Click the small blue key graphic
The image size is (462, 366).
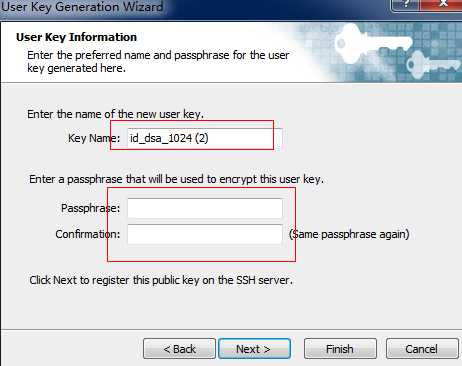coord(433,65)
